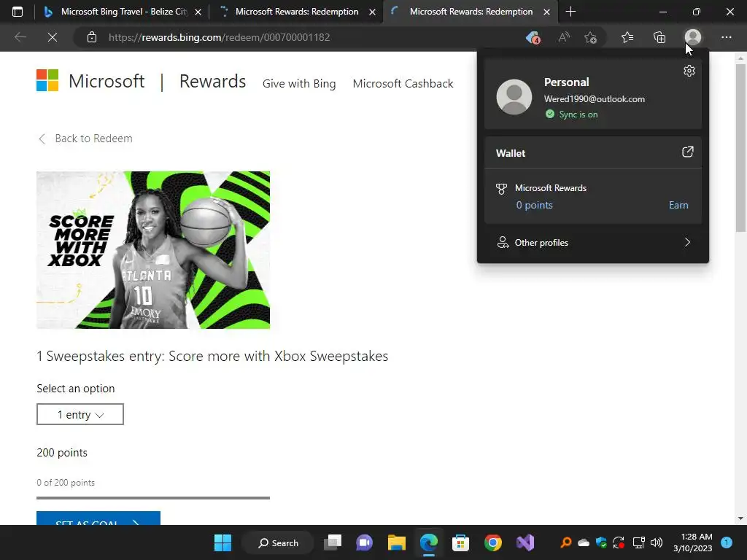
Task: Open Give with Bing
Action: pyautogui.click(x=298, y=84)
